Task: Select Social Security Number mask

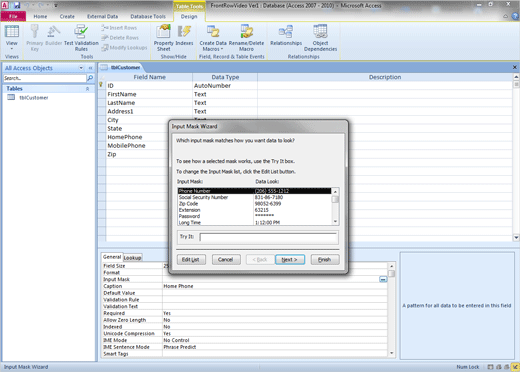Action: click(x=255, y=197)
